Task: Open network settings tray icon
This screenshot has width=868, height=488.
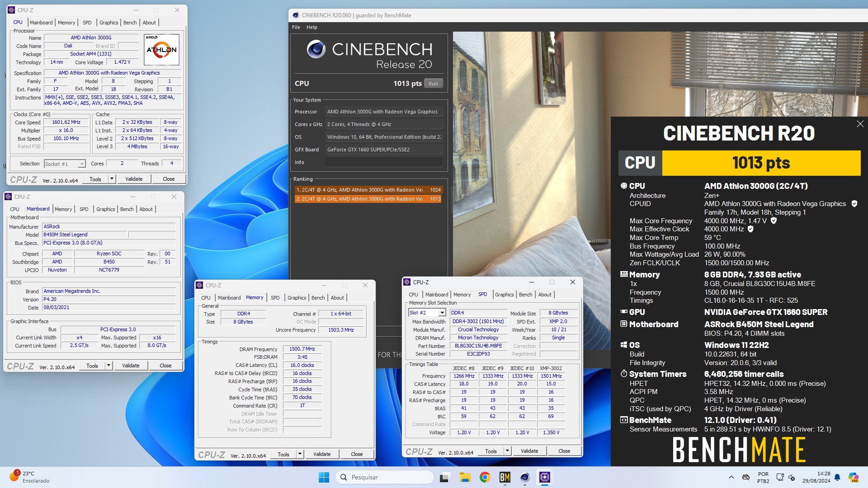Action: point(780,477)
